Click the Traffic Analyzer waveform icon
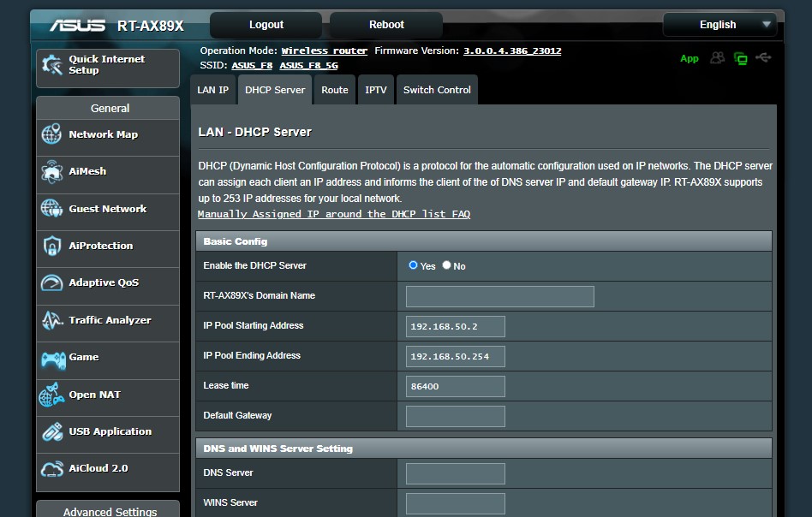 click(51, 320)
